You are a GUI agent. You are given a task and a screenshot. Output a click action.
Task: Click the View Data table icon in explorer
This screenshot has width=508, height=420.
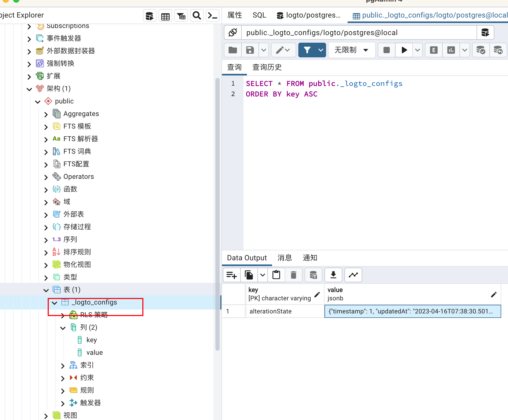pos(165,16)
